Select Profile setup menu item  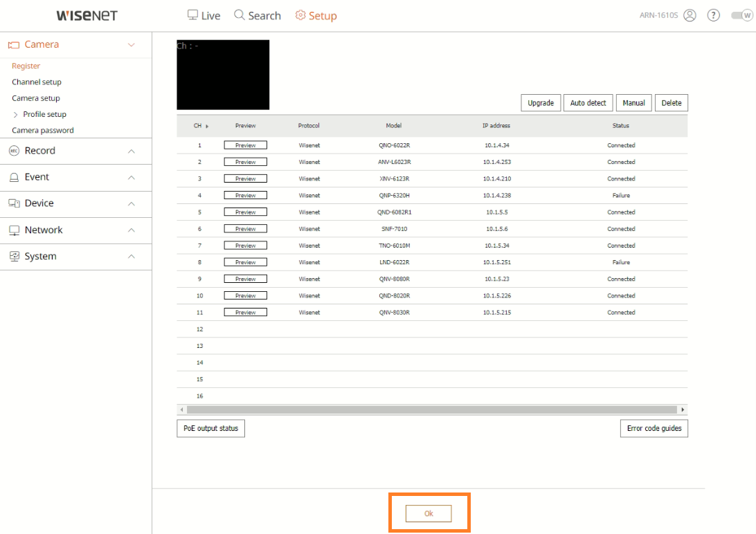click(45, 114)
